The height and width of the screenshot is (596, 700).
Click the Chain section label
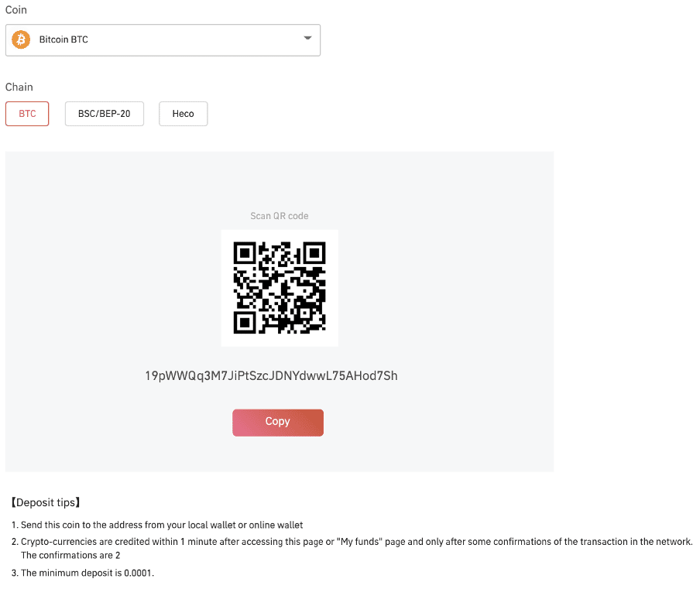pyautogui.click(x=19, y=87)
